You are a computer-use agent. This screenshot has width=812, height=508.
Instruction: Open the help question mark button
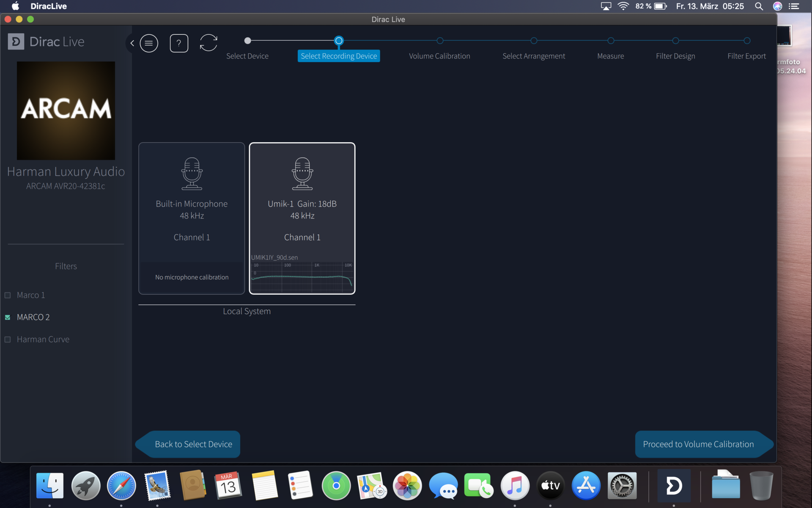click(179, 43)
